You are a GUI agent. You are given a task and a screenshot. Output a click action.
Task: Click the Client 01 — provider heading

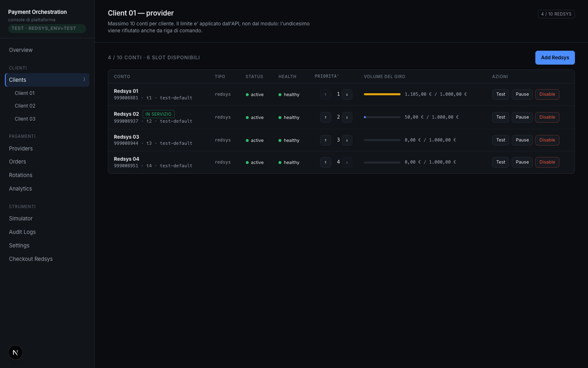141,13
